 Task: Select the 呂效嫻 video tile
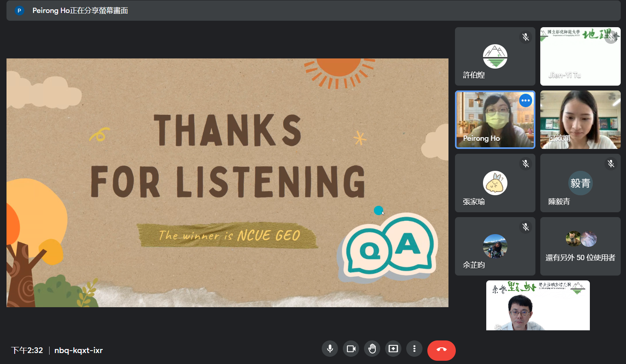(580, 120)
